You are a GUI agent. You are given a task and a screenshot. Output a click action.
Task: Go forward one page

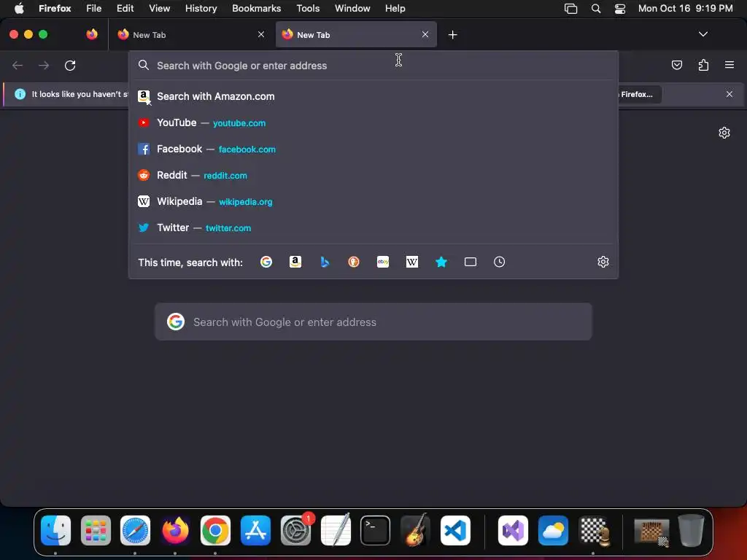tap(44, 65)
